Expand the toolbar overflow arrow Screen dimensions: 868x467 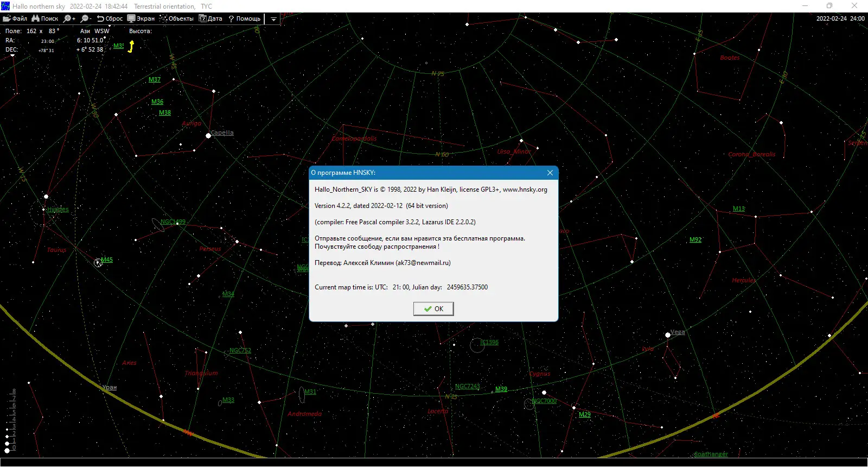click(x=273, y=19)
